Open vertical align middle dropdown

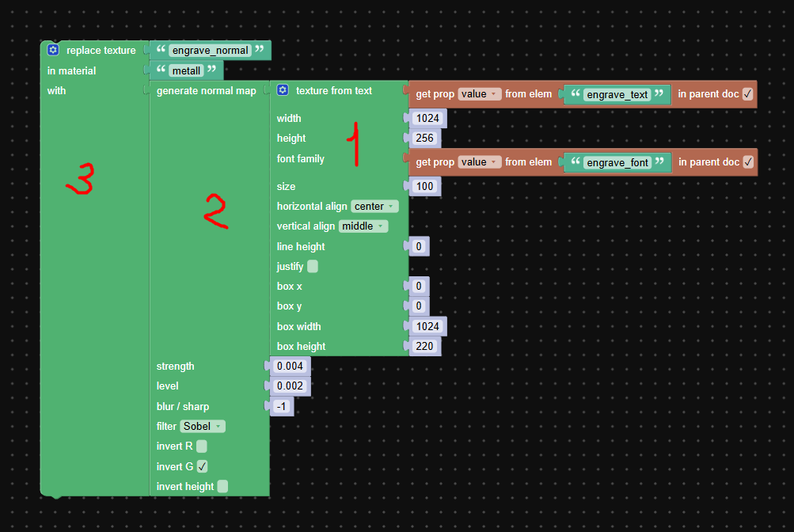363,226
